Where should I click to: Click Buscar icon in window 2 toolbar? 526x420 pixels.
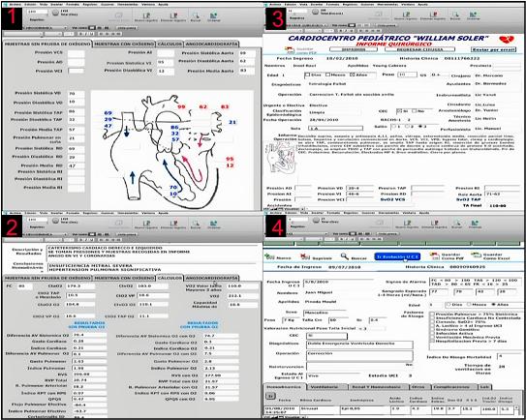(196, 224)
